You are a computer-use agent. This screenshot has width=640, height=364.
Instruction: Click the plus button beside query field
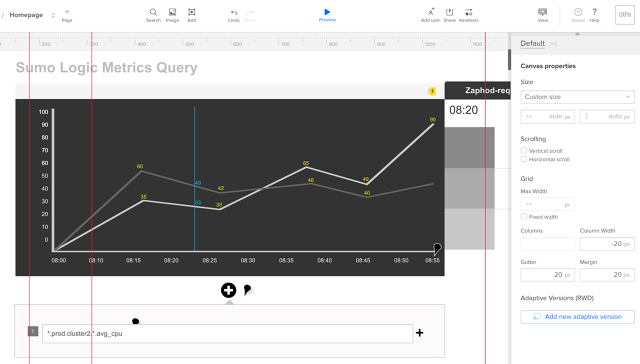point(420,333)
